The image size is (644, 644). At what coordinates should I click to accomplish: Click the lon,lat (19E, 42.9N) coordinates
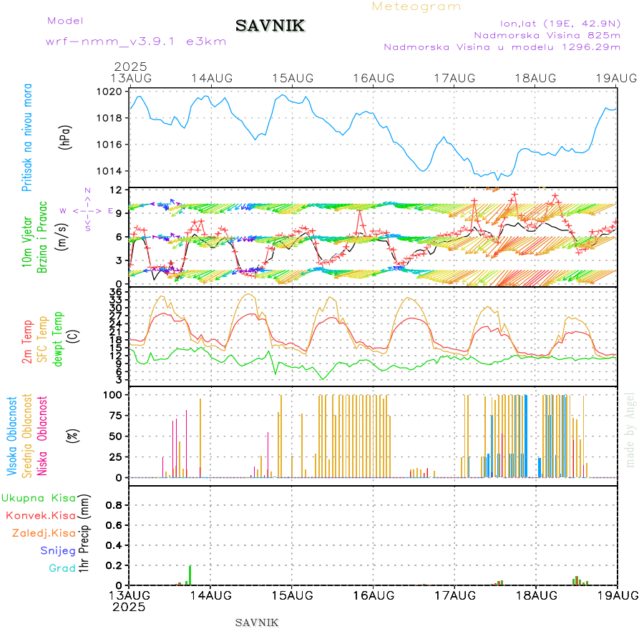[560, 22]
